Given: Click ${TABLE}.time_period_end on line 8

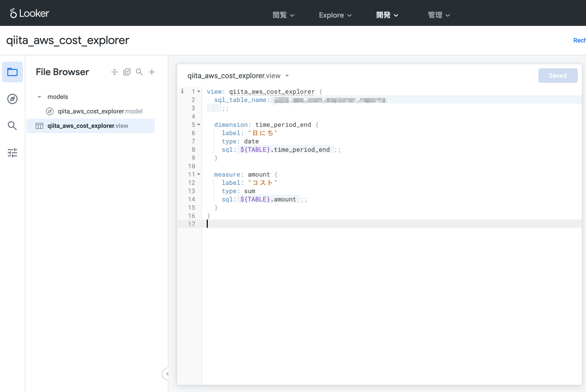Looking at the screenshot, I should [285, 150].
